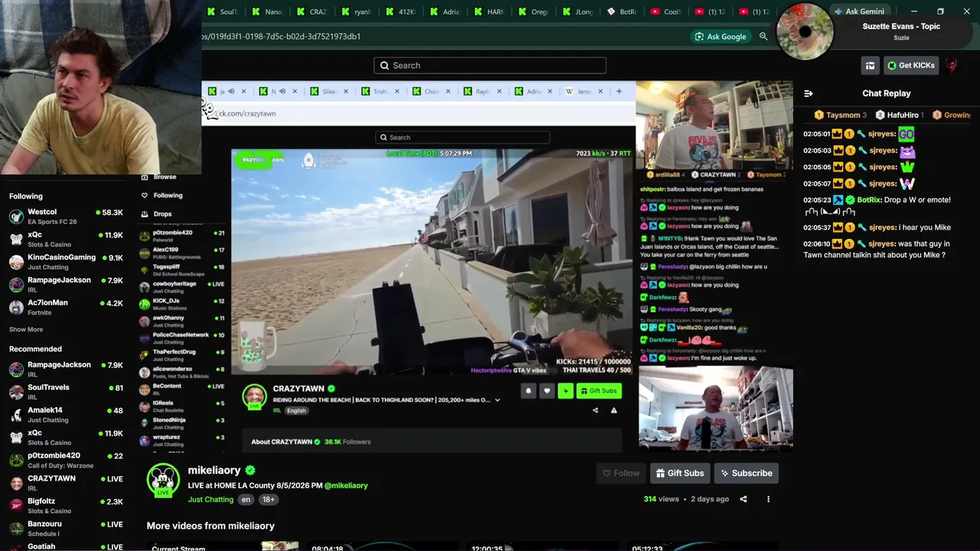
Task: Click the mikeliaory channel name below the video
Action: pyautogui.click(x=214, y=470)
